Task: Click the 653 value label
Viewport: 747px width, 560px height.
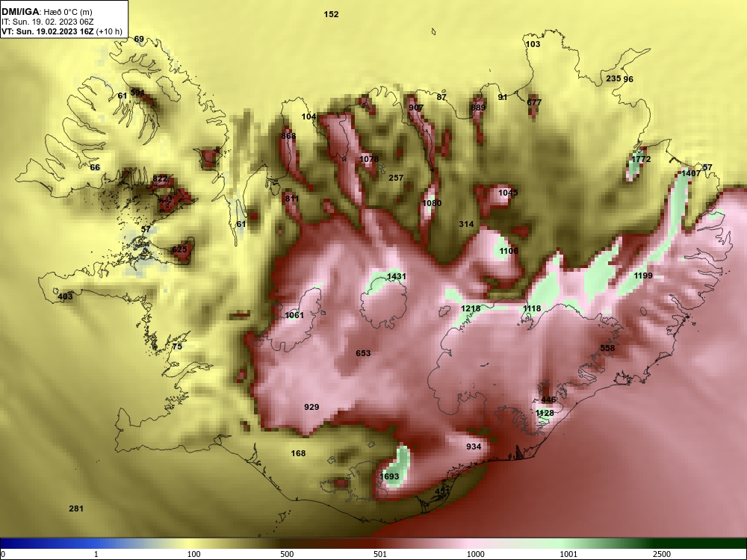Action: point(363,353)
